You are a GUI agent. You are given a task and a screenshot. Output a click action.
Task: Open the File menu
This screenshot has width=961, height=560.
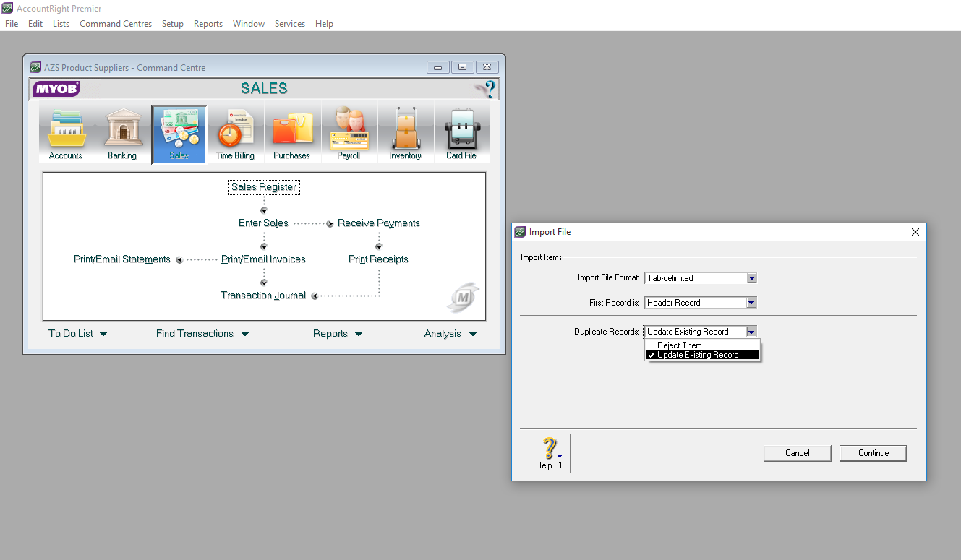[x=12, y=24]
